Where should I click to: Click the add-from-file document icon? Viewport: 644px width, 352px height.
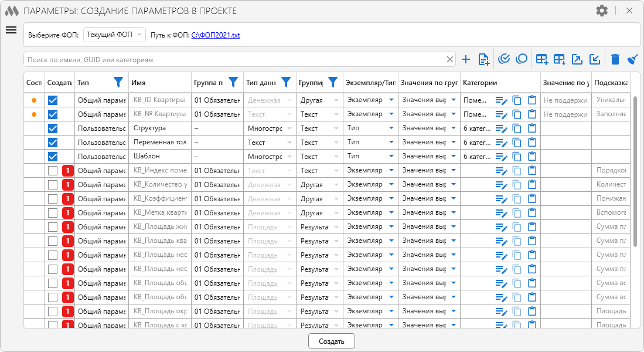tap(483, 59)
